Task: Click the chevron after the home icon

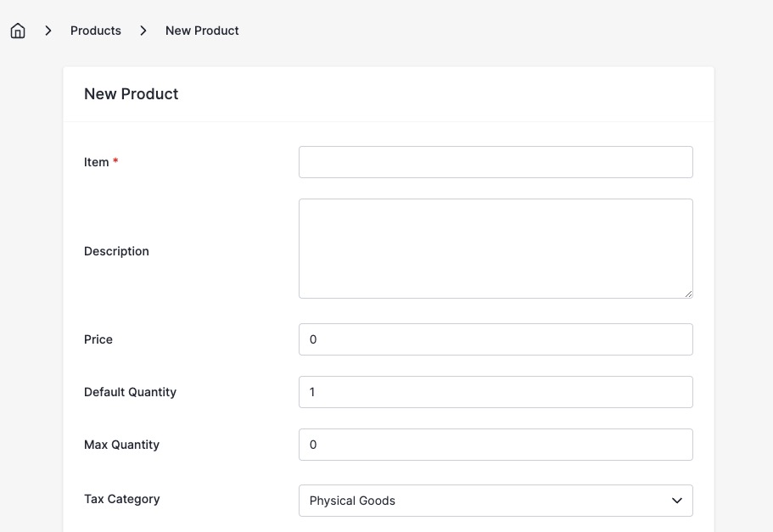Action: pyautogui.click(x=48, y=30)
